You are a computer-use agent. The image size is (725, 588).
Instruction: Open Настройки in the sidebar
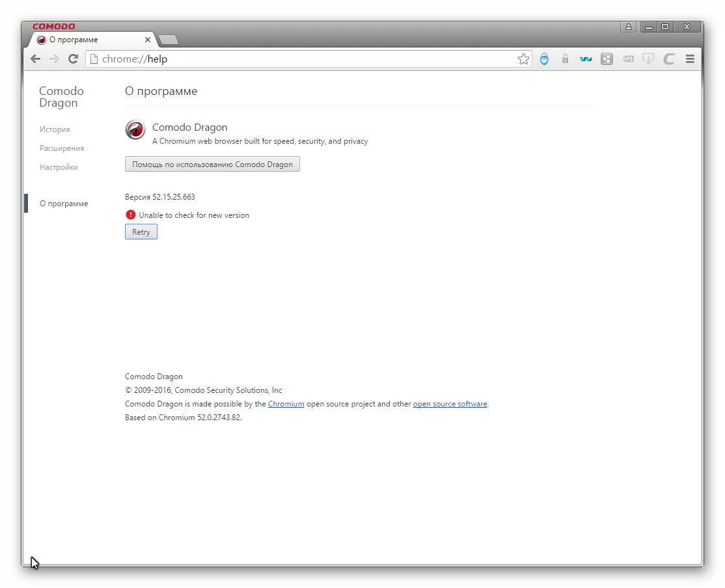click(59, 167)
